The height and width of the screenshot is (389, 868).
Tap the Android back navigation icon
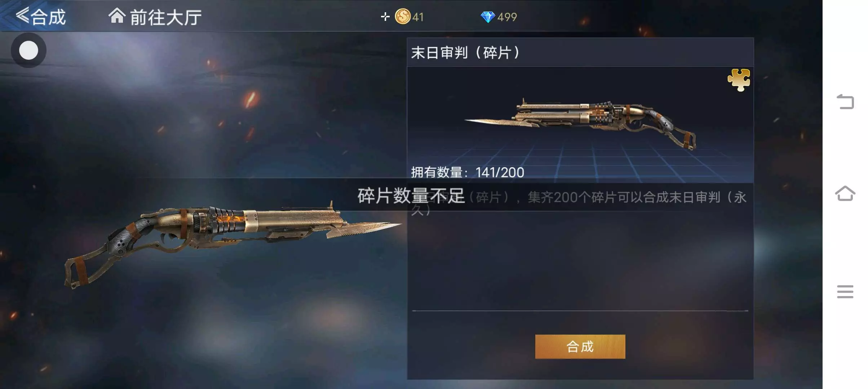point(845,102)
